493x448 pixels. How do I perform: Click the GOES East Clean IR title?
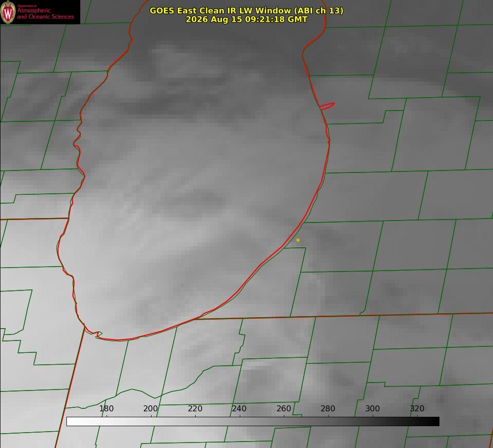point(247,10)
